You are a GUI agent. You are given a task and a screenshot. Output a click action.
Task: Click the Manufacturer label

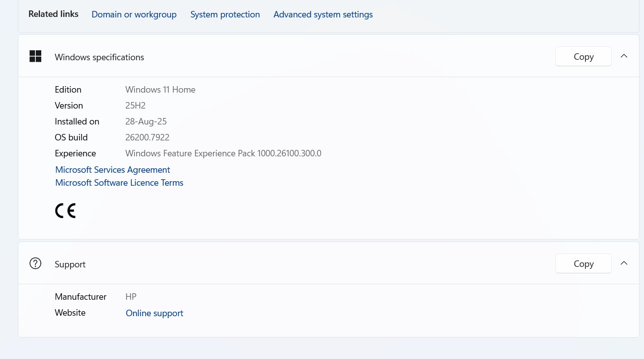click(81, 297)
